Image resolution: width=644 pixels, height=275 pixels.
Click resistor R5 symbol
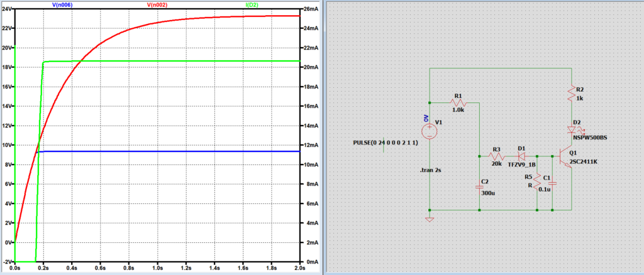tap(537, 181)
